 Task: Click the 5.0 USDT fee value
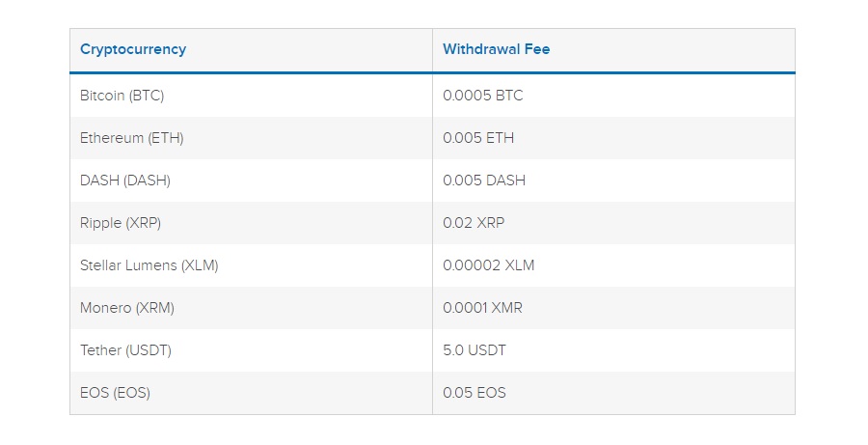coord(475,350)
